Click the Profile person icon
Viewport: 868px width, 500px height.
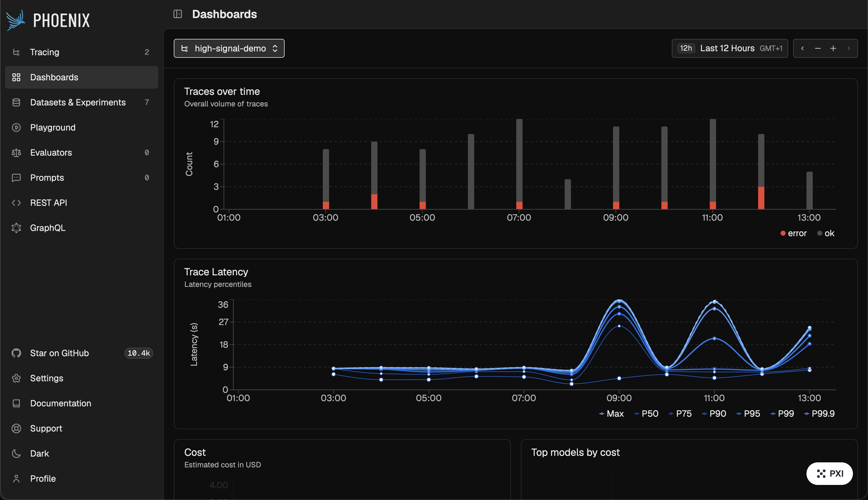pyautogui.click(x=16, y=478)
